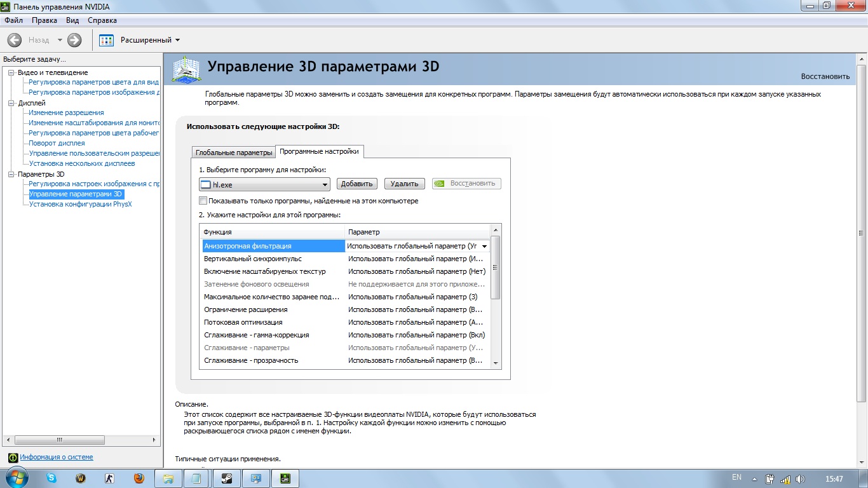Select Поворот дисплея tree item
The image size is (868, 488).
pyautogui.click(x=57, y=144)
